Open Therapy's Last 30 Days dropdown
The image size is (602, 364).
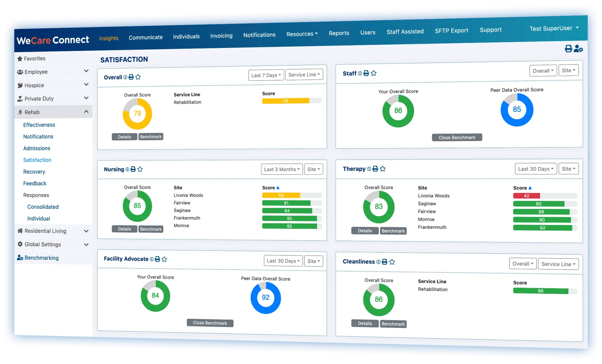click(536, 169)
